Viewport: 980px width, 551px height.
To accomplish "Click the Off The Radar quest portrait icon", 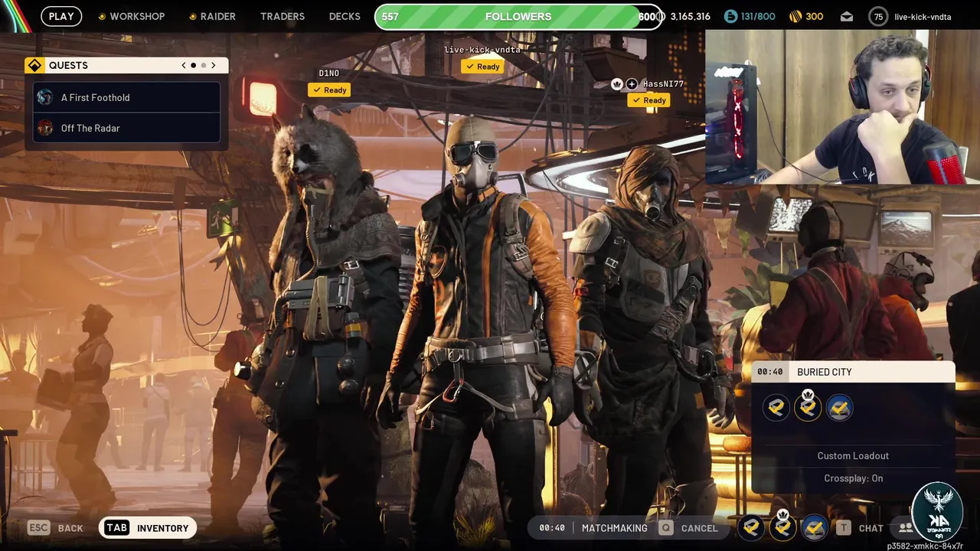I will point(45,128).
